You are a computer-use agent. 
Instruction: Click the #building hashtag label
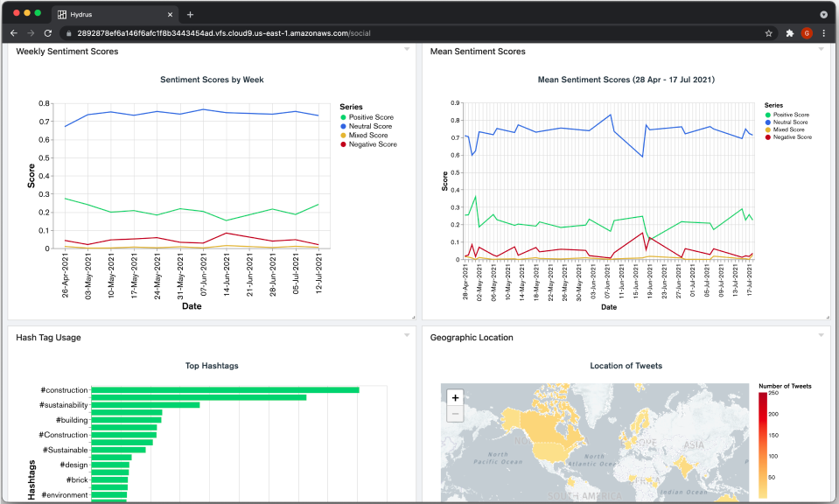click(x=72, y=420)
